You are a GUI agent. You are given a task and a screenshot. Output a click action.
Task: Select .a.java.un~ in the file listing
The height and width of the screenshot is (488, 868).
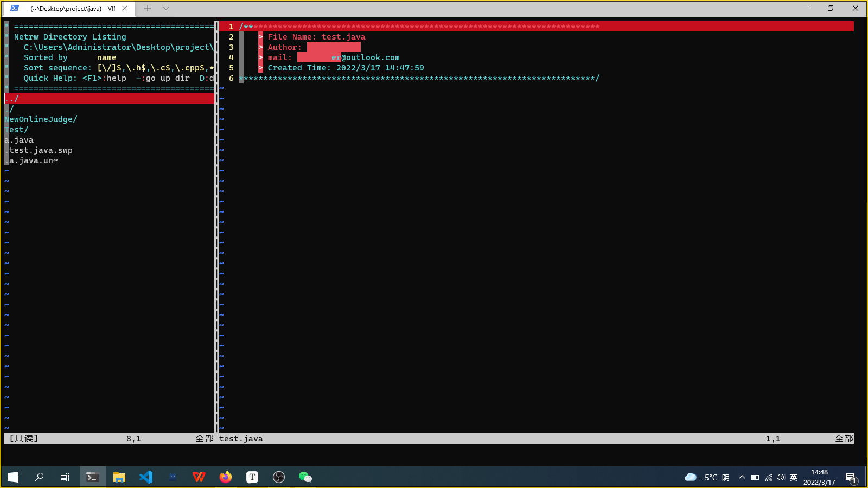pyautogui.click(x=31, y=160)
